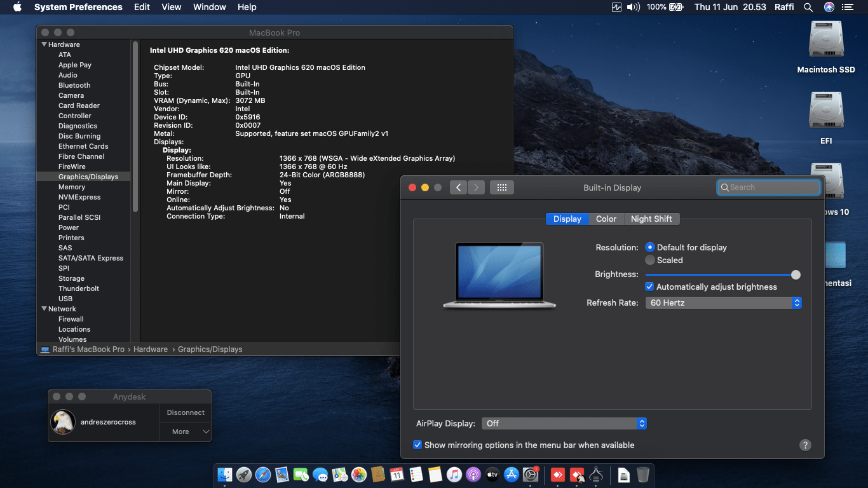Select Memory in Hardware list
868x488 pixels.
(x=72, y=187)
